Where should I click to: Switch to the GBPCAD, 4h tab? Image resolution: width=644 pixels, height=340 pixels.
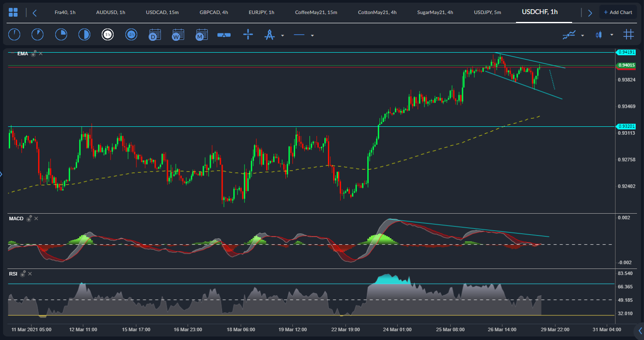coord(213,12)
